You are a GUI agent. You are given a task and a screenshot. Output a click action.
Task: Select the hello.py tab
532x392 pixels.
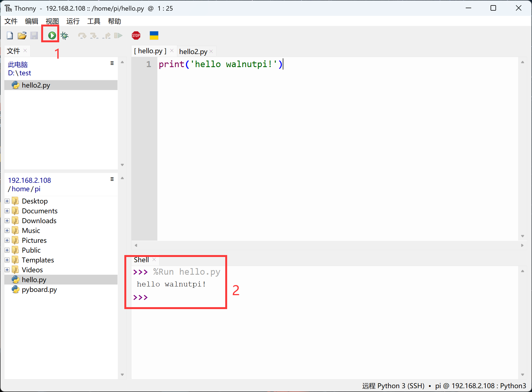pyautogui.click(x=151, y=51)
